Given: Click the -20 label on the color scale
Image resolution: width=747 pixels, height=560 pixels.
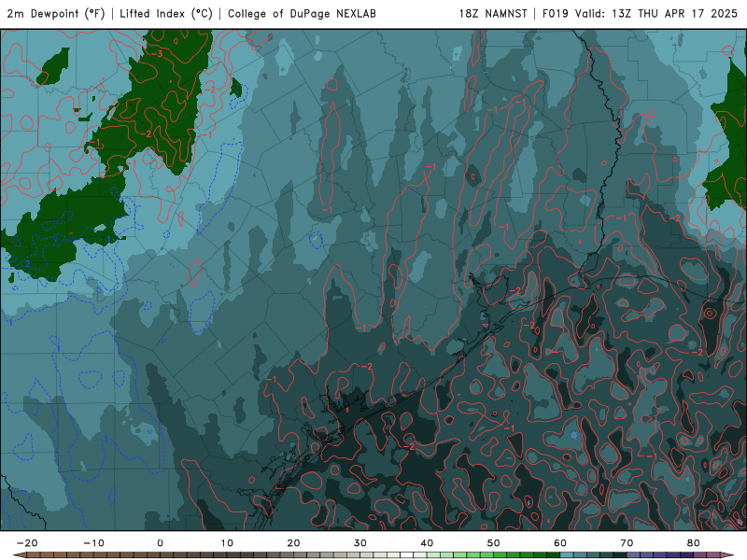Looking at the screenshot, I should click(x=27, y=543).
